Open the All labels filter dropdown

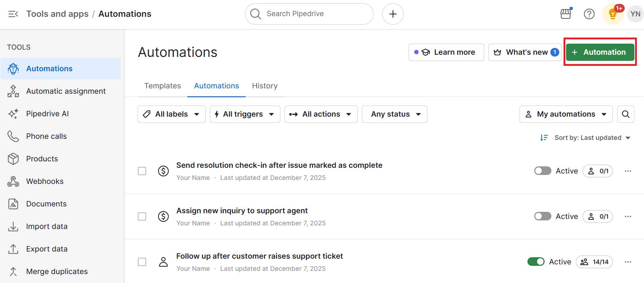172,114
